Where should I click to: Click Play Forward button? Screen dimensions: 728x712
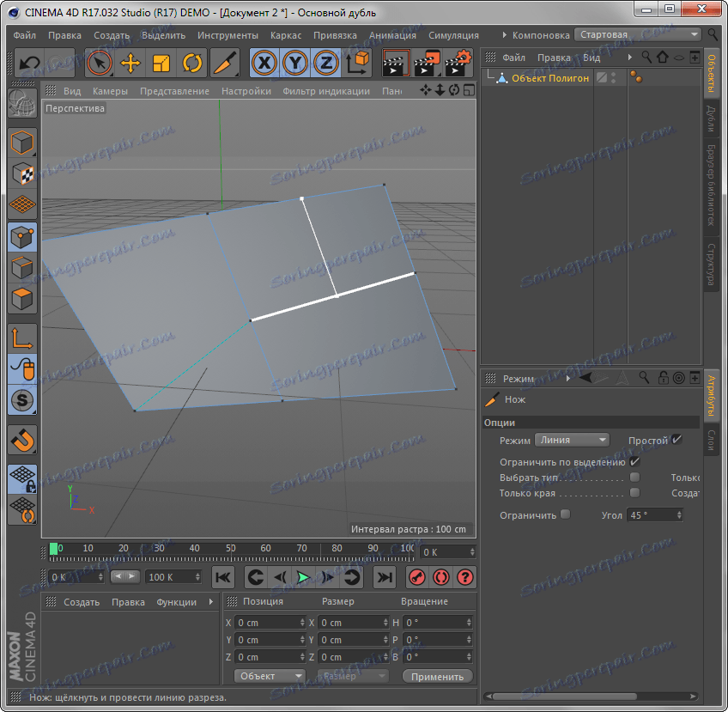303,577
